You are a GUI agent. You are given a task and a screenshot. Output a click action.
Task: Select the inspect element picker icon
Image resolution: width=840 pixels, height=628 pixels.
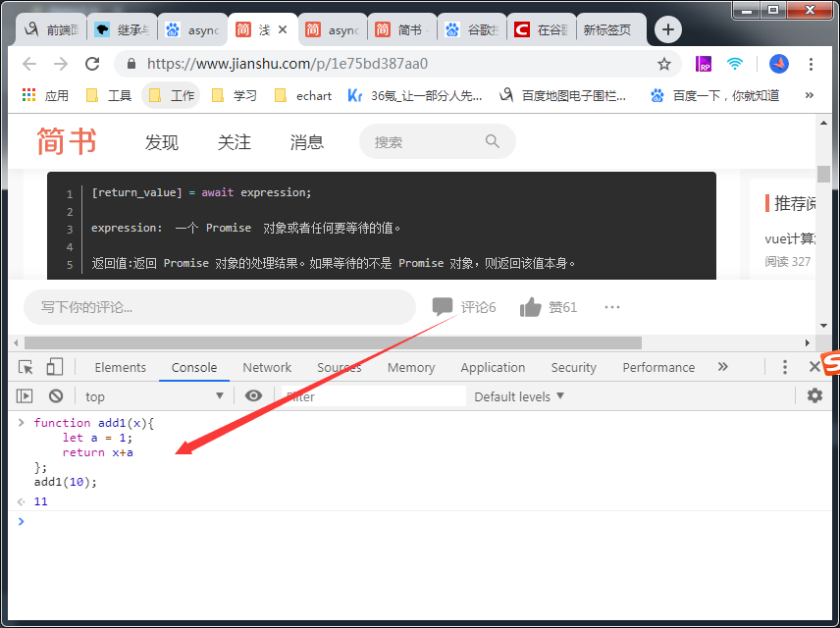click(26, 367)
